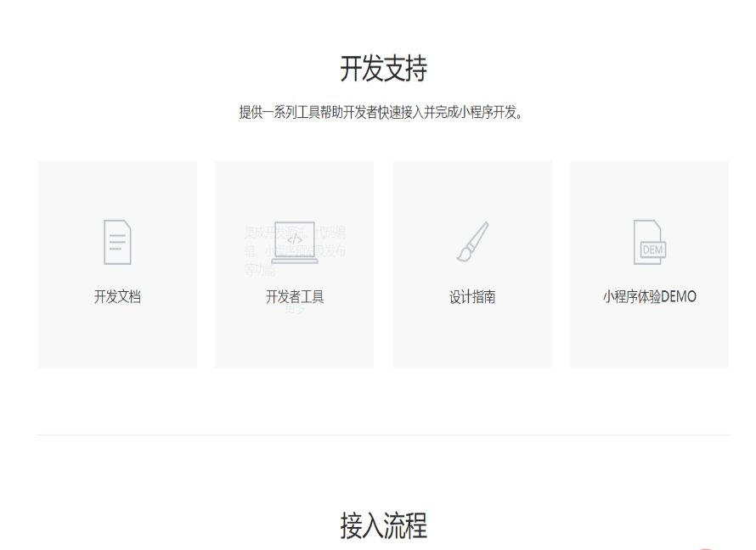Click the faint 更多 link under 开发者工具
Screen dimensions: 756x550
[295, 308]
